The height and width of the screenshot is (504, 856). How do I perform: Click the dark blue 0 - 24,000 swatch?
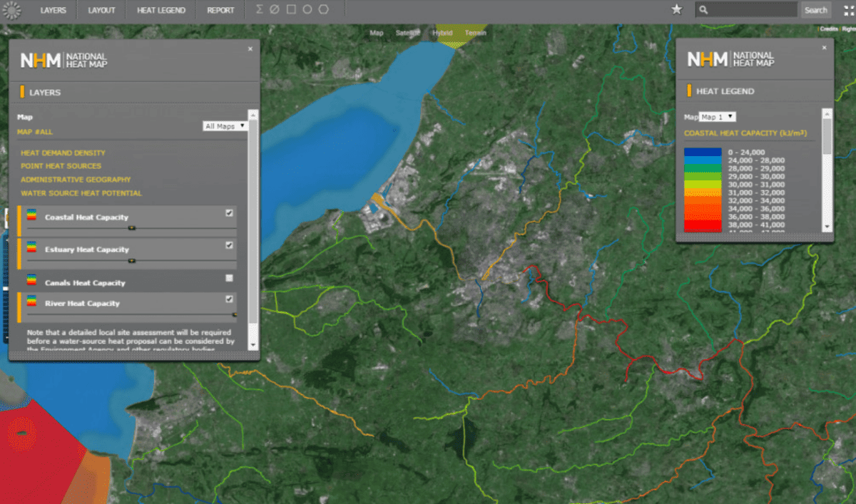(702, 152)
